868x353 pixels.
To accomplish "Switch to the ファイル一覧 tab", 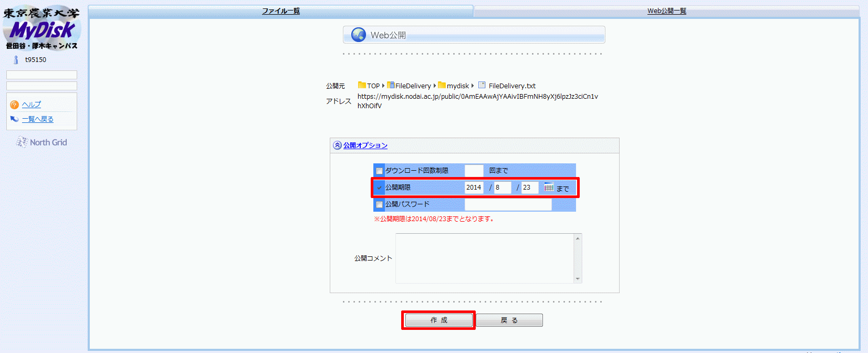I will tap(281, 11).
